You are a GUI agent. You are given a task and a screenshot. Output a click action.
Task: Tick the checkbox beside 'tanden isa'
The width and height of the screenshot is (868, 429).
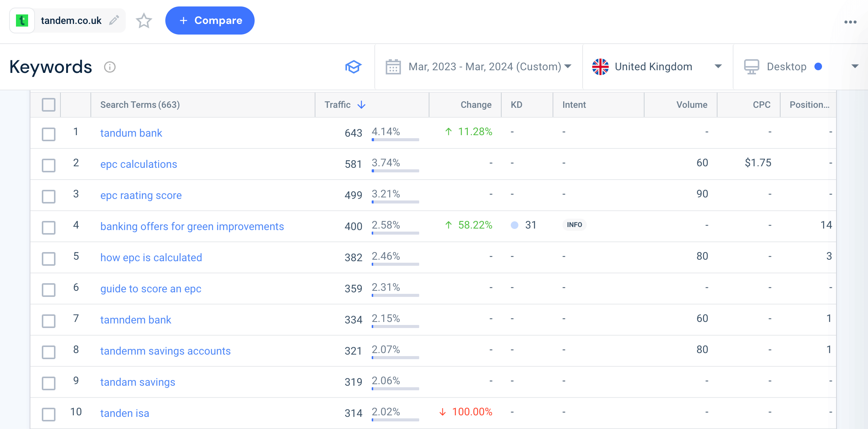tap(48, 414)
